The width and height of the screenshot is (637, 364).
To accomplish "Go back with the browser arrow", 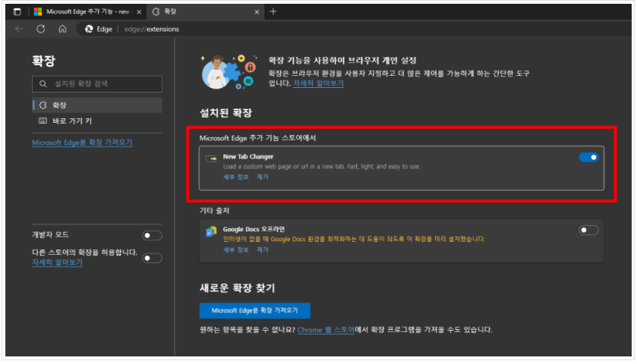I will [x=19, y=29].
